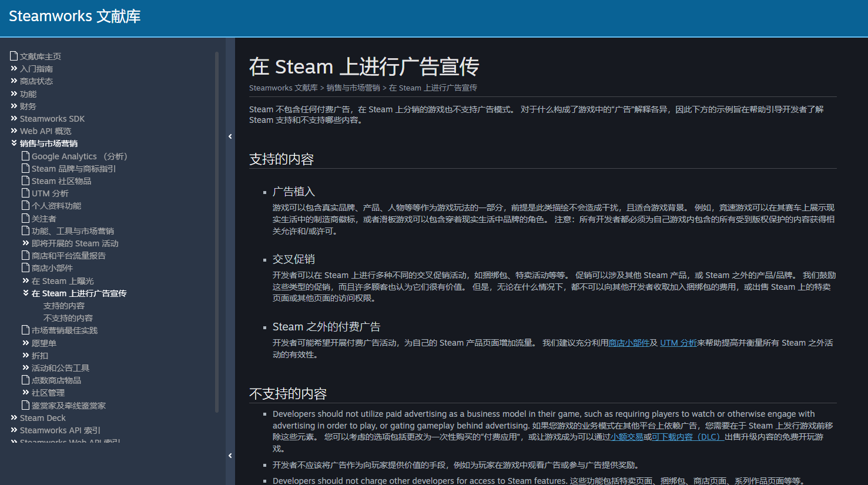Viewport: 868px width, 485px height.
Task: Click the 支持的内容 section heading
Action: coord(281,159)
